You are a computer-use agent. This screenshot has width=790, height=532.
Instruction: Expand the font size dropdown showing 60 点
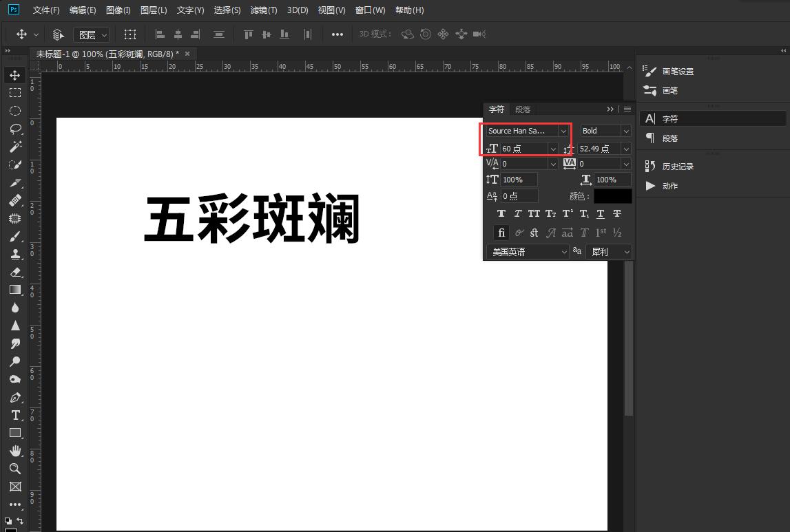pyautogui.click(x=553, y=148)
